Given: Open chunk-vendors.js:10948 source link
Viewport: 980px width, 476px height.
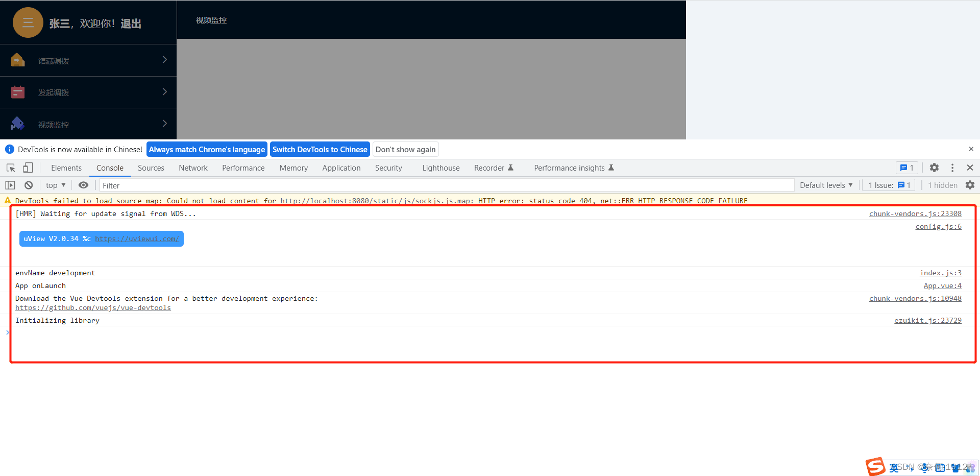Looking at the screenshot, I should coord(915,298).
